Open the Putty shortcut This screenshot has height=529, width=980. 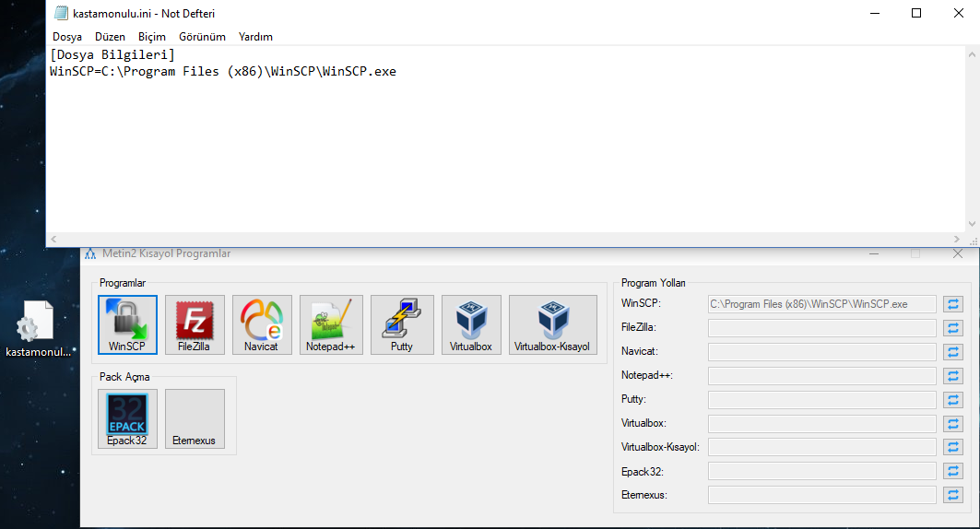click(x=402, y=324)
